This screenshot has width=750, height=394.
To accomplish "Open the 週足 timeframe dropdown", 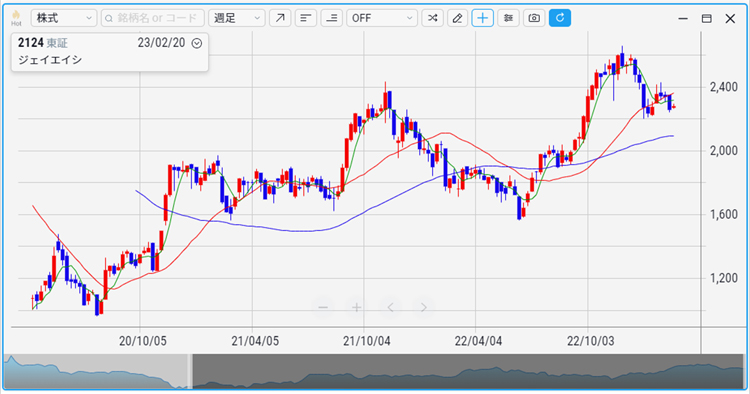I will click(x=237, y=18).
